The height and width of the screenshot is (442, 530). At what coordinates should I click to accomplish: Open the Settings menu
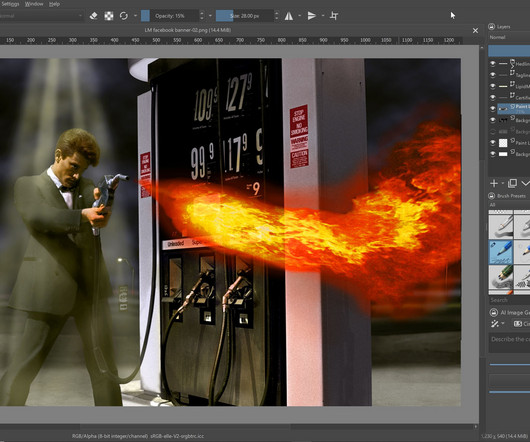(10, 4)
